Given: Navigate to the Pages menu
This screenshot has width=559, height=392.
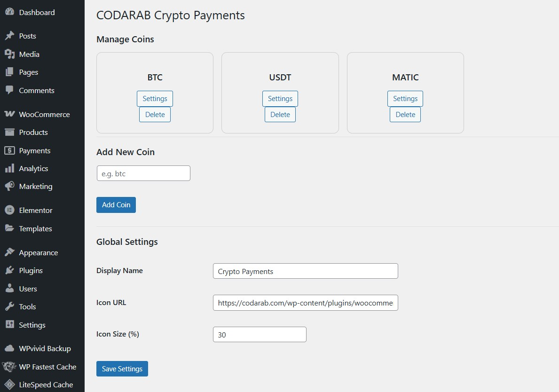Looking at the screenshot, I should (29, 72).
